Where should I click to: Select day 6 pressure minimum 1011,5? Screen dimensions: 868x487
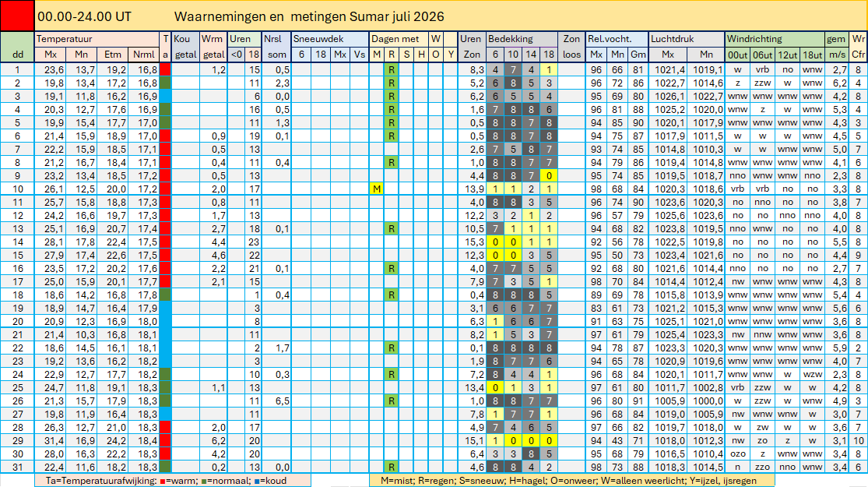708,136
